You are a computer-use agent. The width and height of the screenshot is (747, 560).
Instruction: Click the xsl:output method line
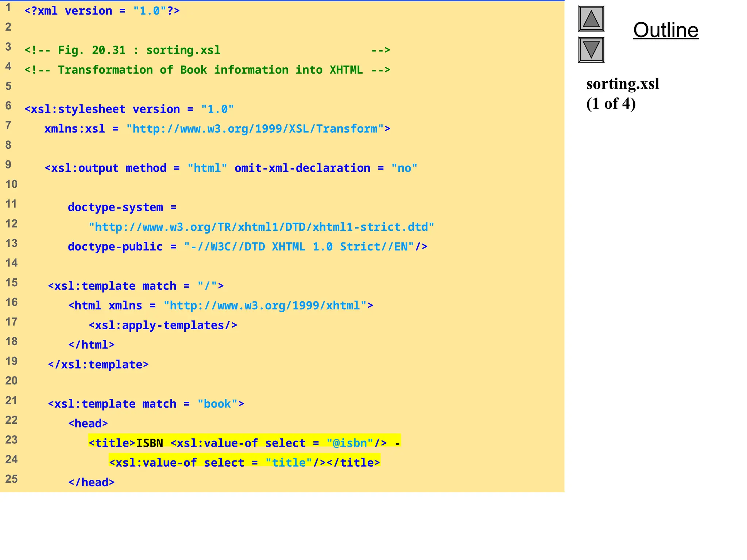point(231,168)
